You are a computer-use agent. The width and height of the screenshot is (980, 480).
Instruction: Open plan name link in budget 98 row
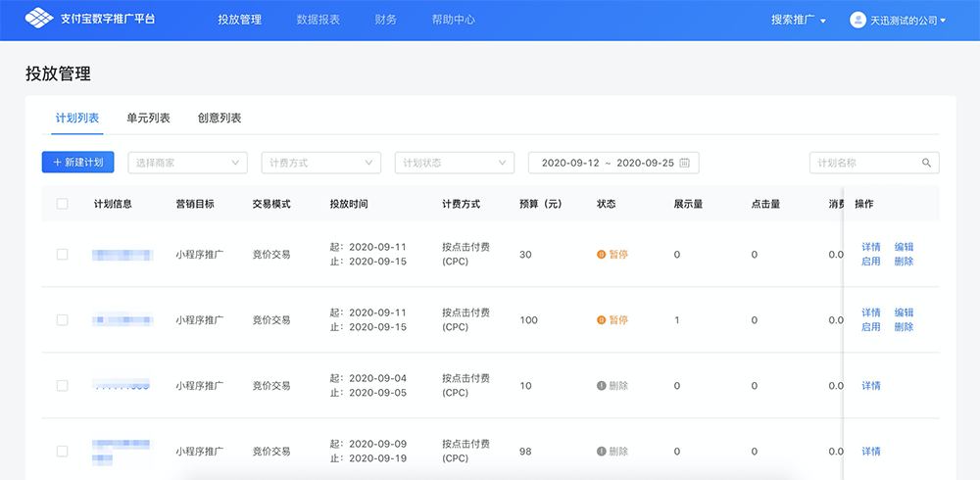[x=122, y=452]
